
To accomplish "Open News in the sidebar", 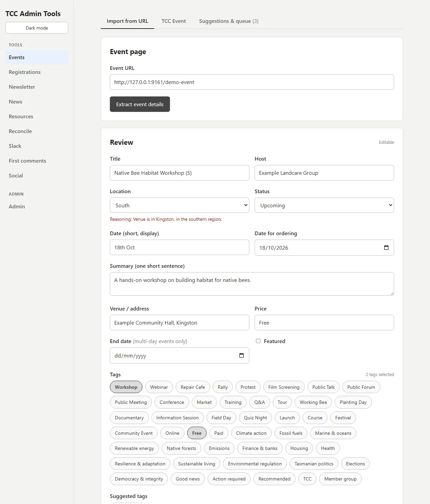I will coord(37,102).
